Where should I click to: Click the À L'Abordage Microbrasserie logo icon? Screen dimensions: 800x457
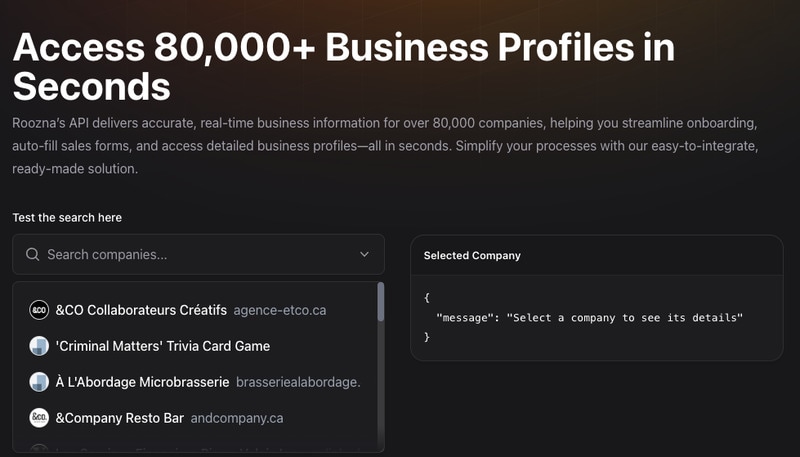(39, 382)
